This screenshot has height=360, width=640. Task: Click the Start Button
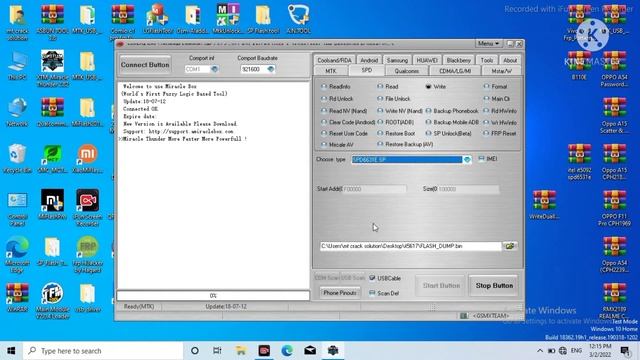click(x=441, y=286)
